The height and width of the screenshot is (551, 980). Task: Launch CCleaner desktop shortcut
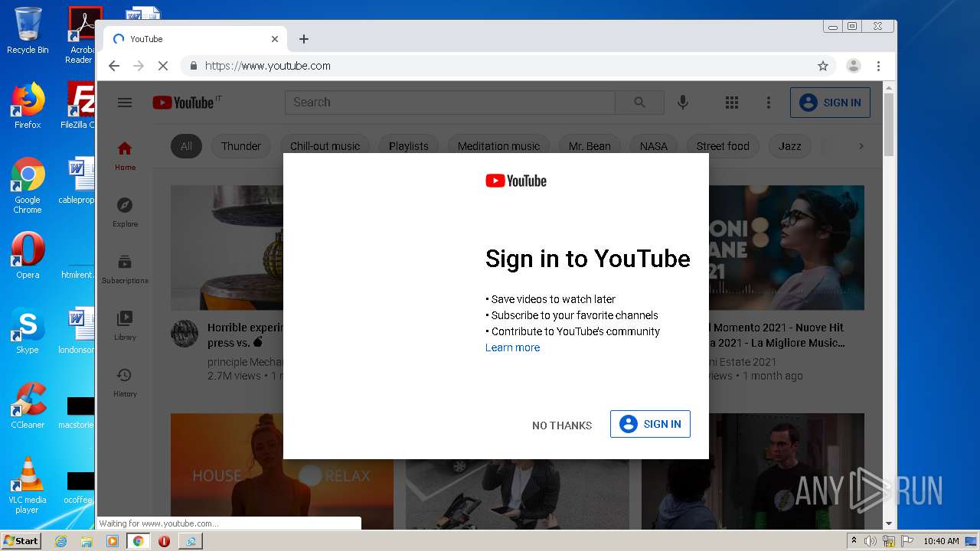(x=28, y=406)
